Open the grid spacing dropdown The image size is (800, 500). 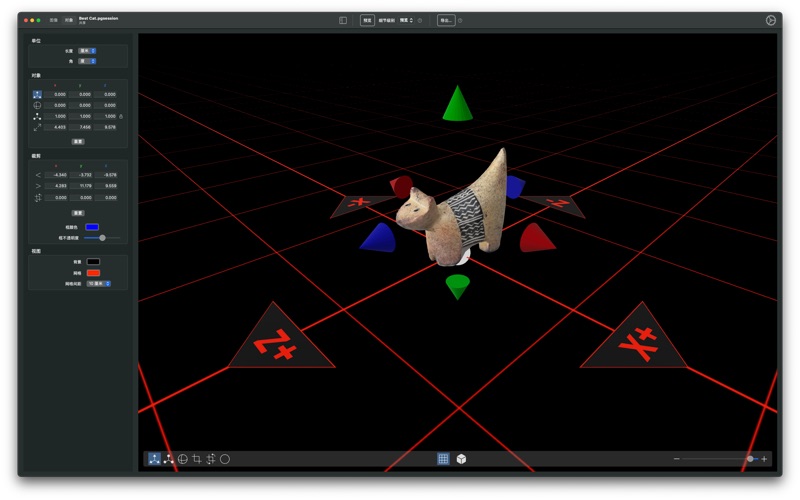(x=98, y=283)
